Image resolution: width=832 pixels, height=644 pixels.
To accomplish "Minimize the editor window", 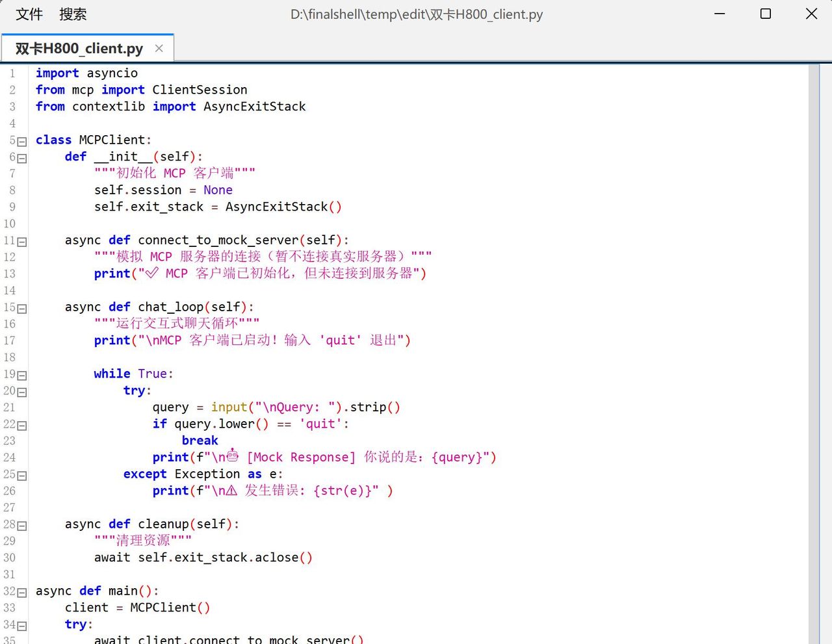I will pyautogui.click(x=720, y=14).
